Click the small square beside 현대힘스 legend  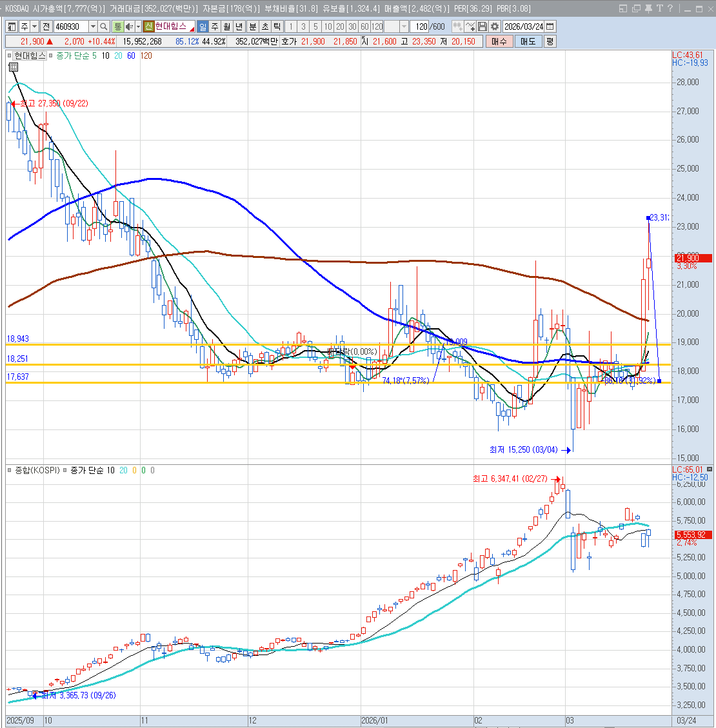(x=9, y=55)
